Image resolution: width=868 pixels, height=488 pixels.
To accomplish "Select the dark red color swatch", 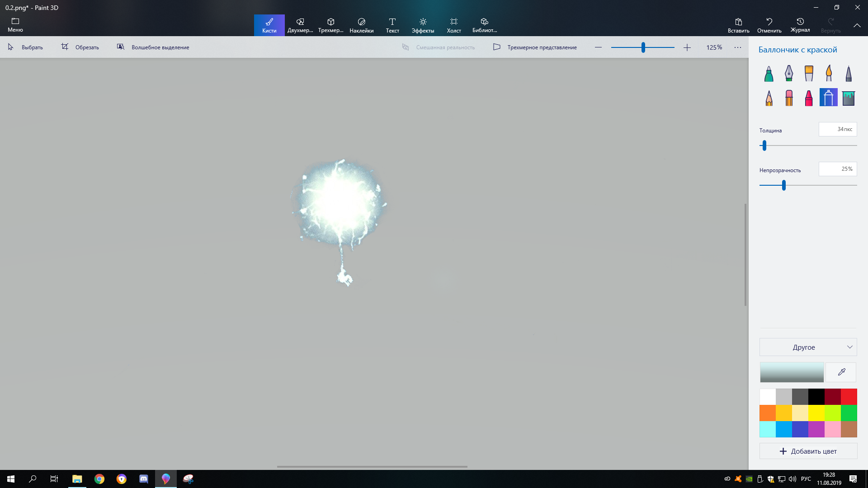I will click(833, 397).
